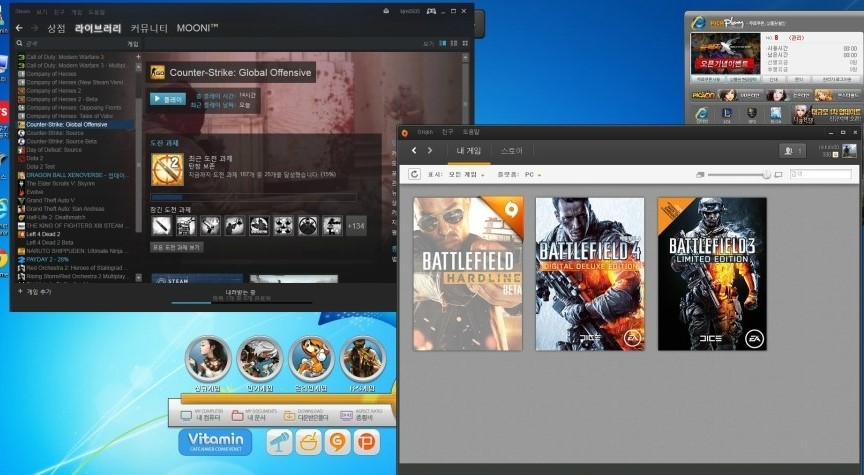
Task: Select Day of Defeat: Source
Action: tap(54, 149)
